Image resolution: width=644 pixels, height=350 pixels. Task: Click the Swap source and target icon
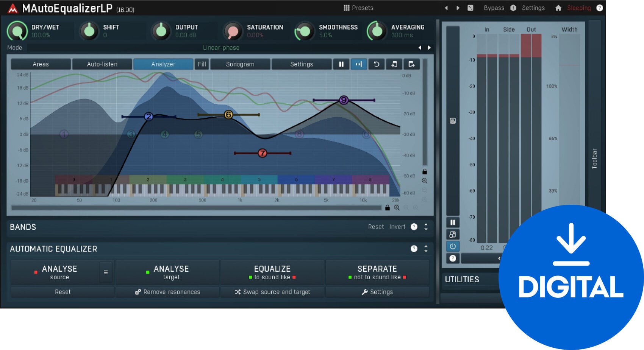[x=238, y=292]
